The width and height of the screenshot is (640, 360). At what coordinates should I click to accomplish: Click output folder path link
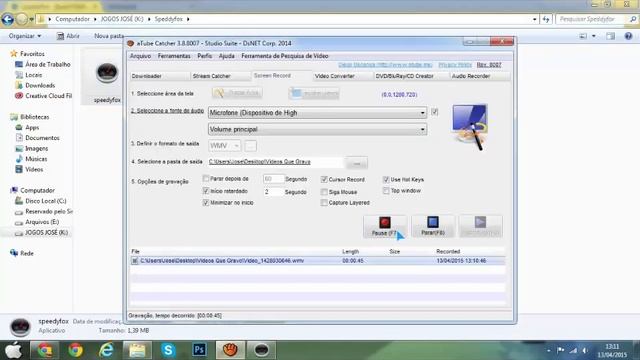coord(260,162)
